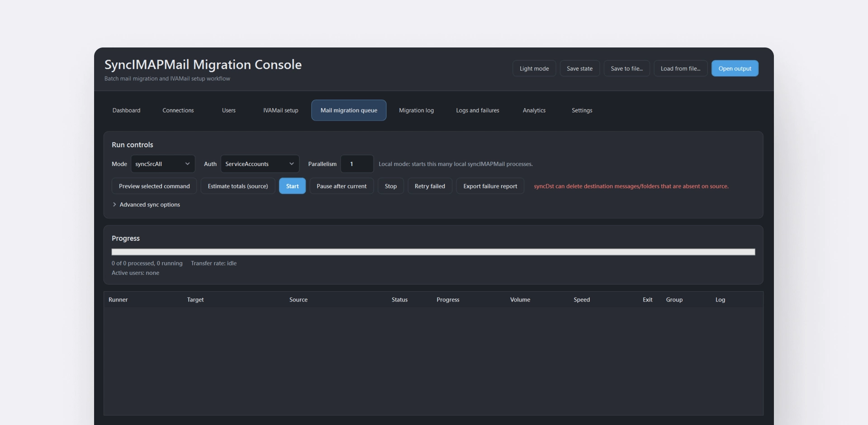Click the blue Start button

pos(292,186)
